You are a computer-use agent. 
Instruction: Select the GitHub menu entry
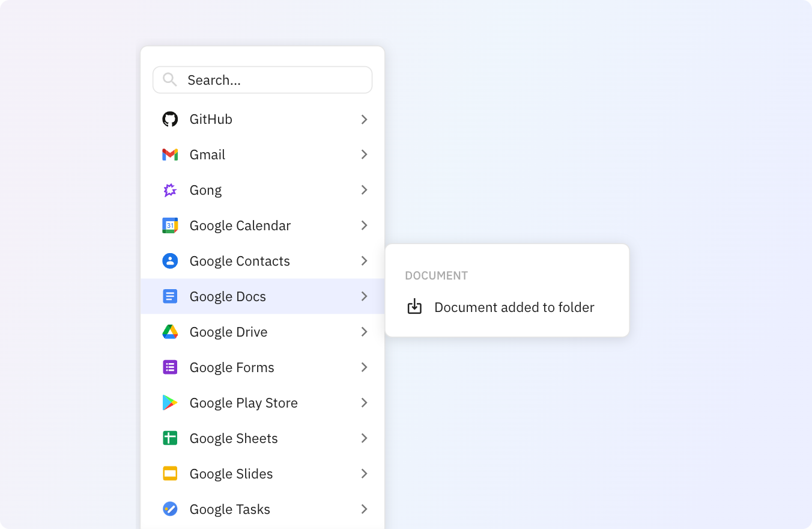coord(262,119)
